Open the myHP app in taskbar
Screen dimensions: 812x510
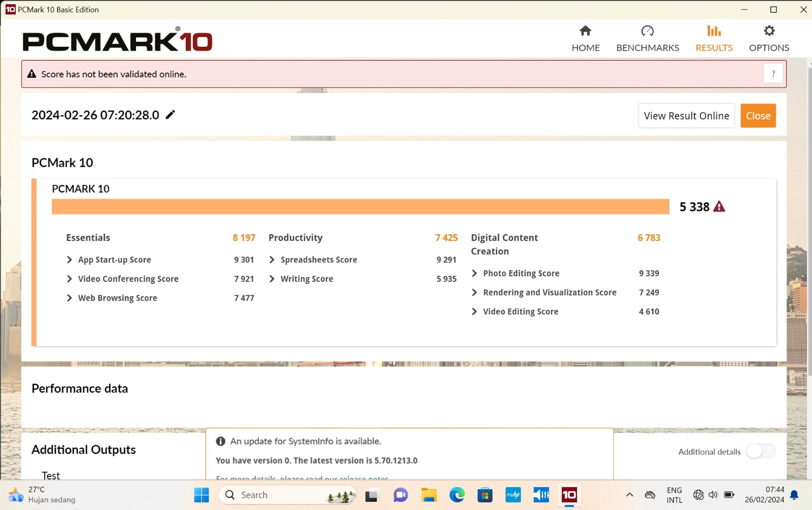[513, 495]
